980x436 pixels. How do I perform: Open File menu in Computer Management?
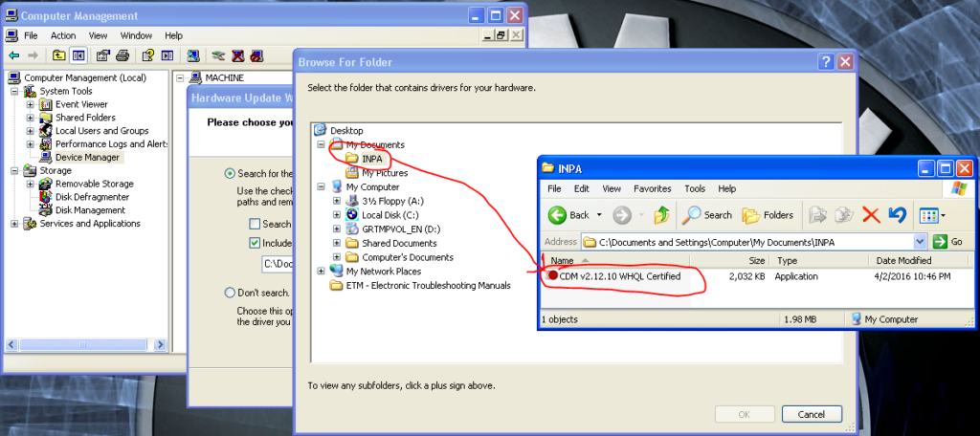click(x=31, y=35)
